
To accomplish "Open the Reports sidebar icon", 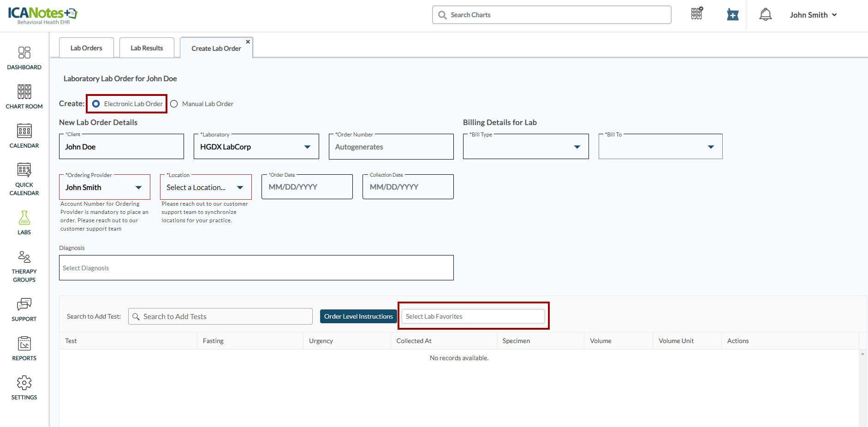I will [24, 348].
